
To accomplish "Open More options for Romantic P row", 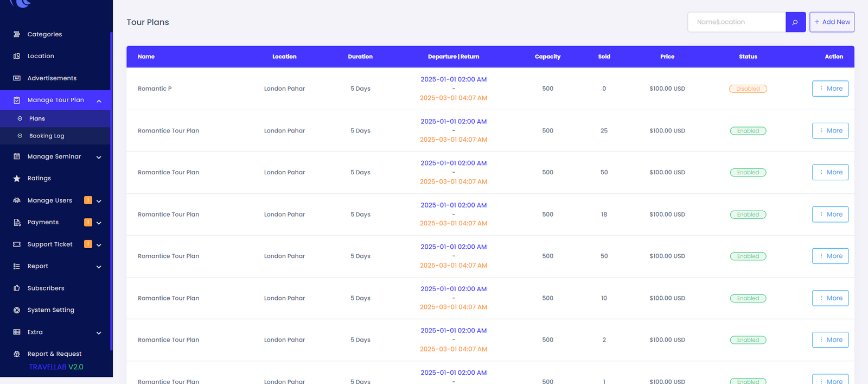I will coord(830,89).
